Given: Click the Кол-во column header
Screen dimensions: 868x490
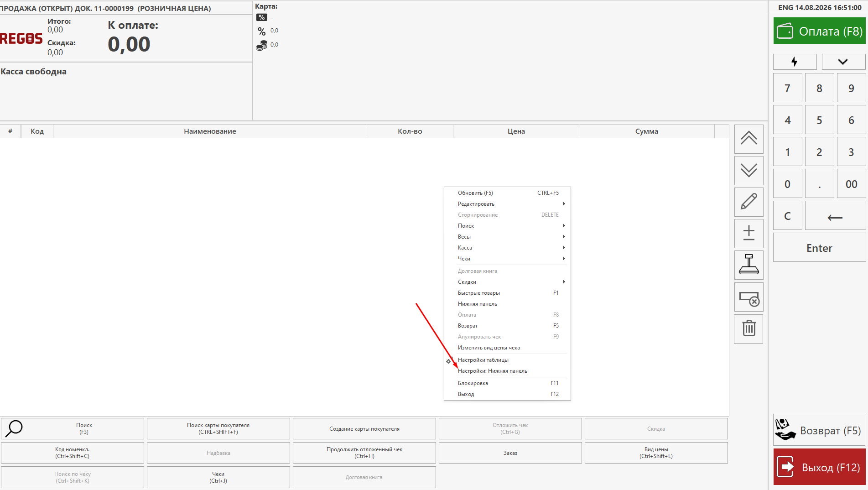Looking at the screenshot, I should tap(410, 131).
